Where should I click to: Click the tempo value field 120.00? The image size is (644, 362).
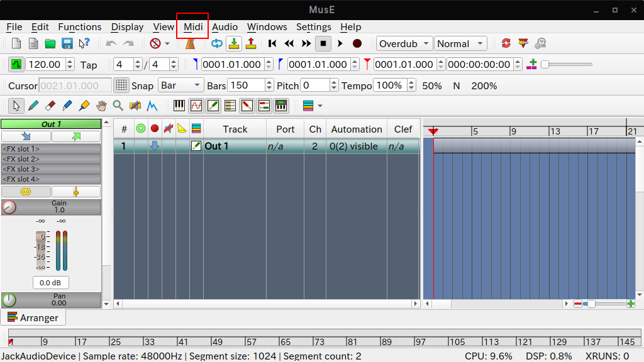pyautogui.click(x=46, y=65)
